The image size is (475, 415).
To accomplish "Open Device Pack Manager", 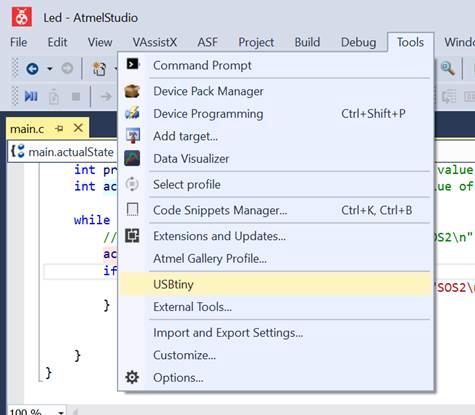I will coord(276,91).
